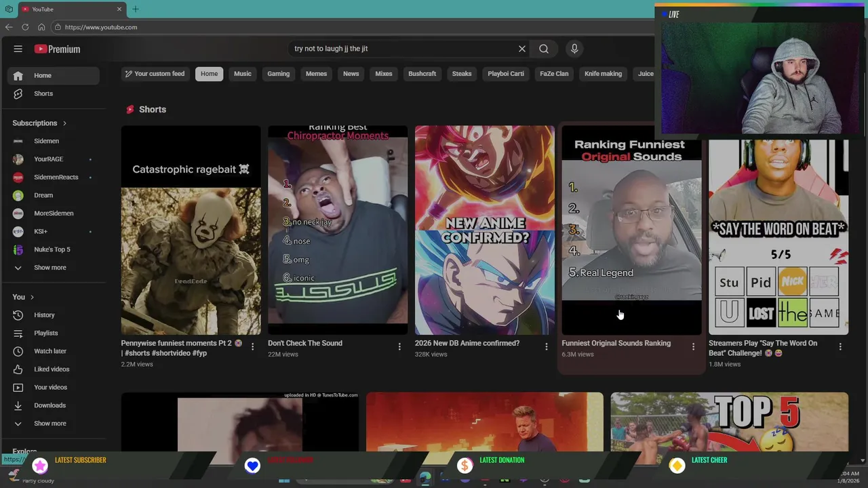Select the Music filter chip
Image resolution: width=868 pixels, height=488 pixels.
pyautogui.click(x=243, y=74)
